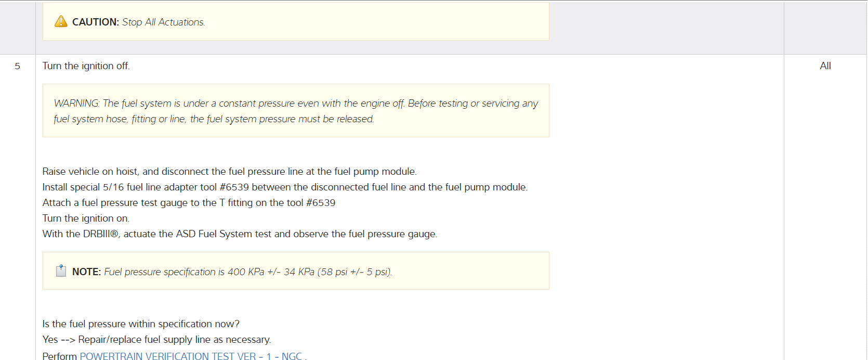Click the "Install special 5/16 fuel line adapter" line
This screenshot has height=360, width=868.
coord(284,187)
